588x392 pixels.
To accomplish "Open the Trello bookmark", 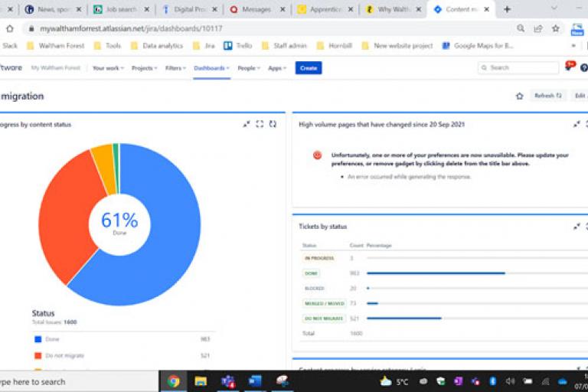I will click(238, 46).
